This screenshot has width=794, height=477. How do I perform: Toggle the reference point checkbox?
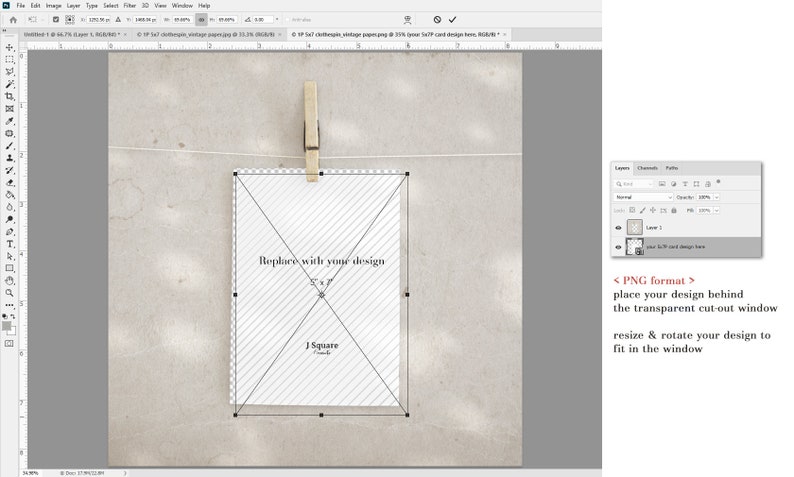point(56,20)
